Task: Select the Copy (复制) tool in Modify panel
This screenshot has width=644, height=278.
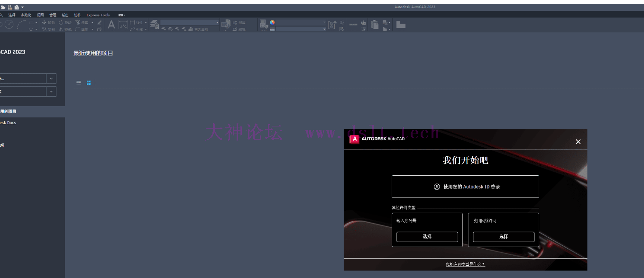Action: [x=48, y=29]
